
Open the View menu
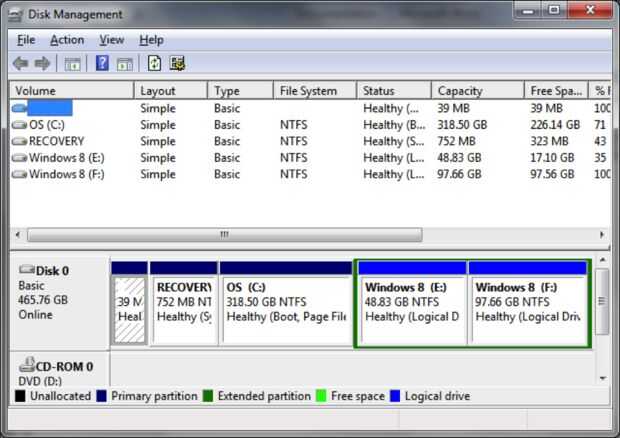click(x=111, y=40)
